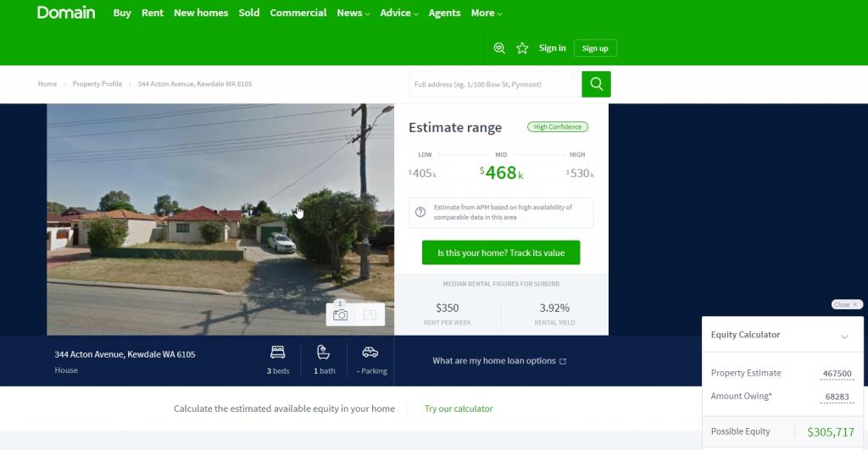Click the Sign up button
868x450 pixels.
(595, 48)
